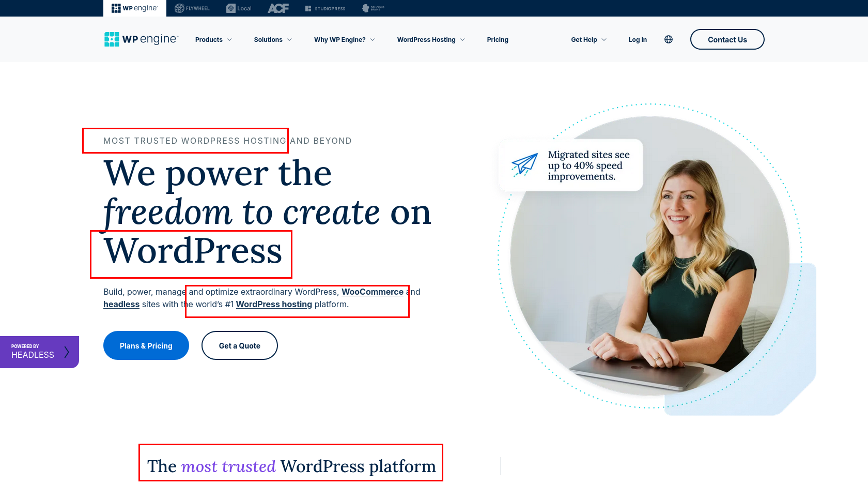Screen dimensions: 868x484
Task: Expand the WordPress Hosting menu
Action: point(431,40)
